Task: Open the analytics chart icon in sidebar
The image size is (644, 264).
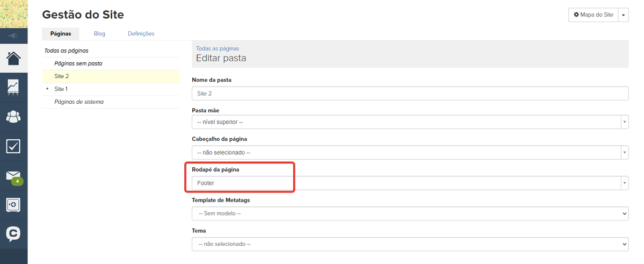Action: 13,87
